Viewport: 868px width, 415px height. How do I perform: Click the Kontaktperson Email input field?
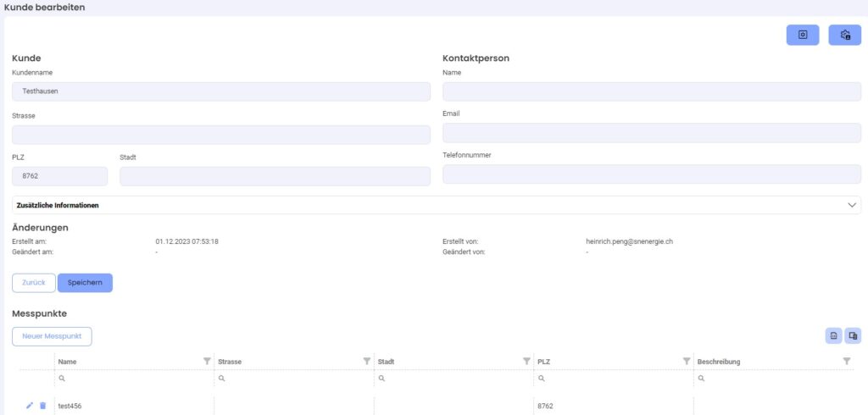tap(652, 133)
